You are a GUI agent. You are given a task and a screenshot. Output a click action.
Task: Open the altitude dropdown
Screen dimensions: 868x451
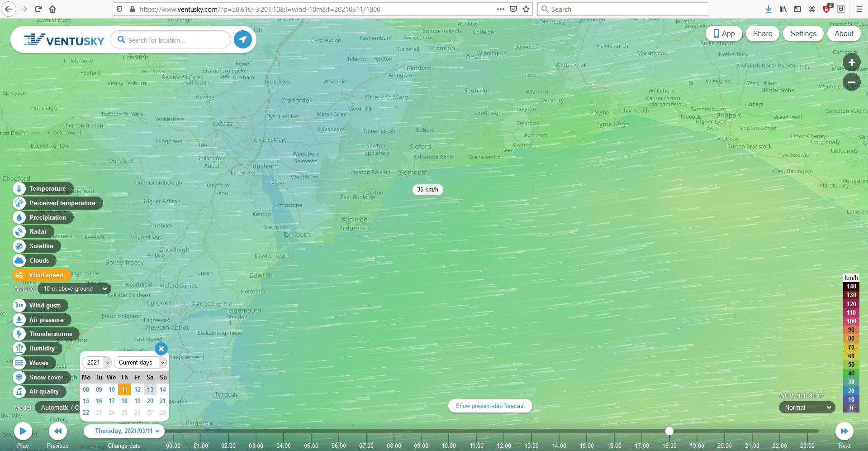point(75,289)
